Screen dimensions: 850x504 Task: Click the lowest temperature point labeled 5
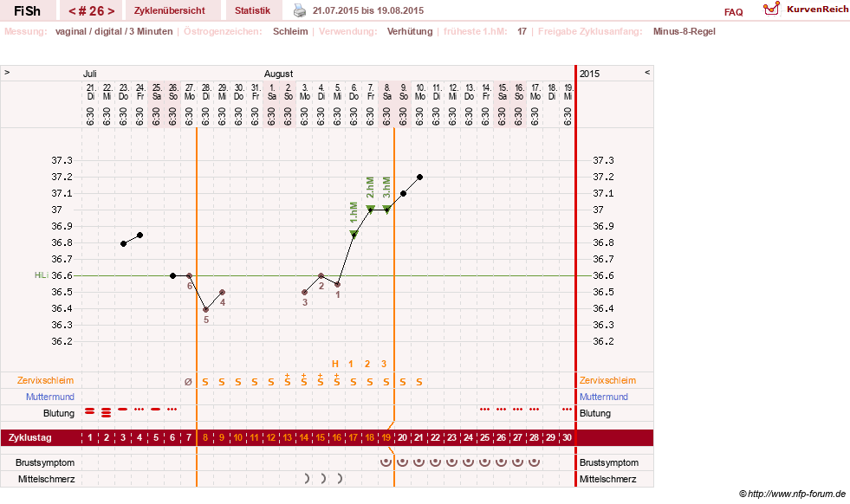point(206,309)
